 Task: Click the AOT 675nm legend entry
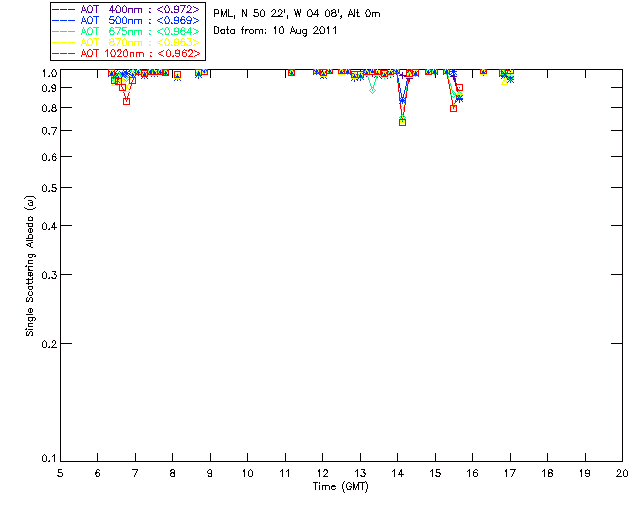click(x=127, y=31)
